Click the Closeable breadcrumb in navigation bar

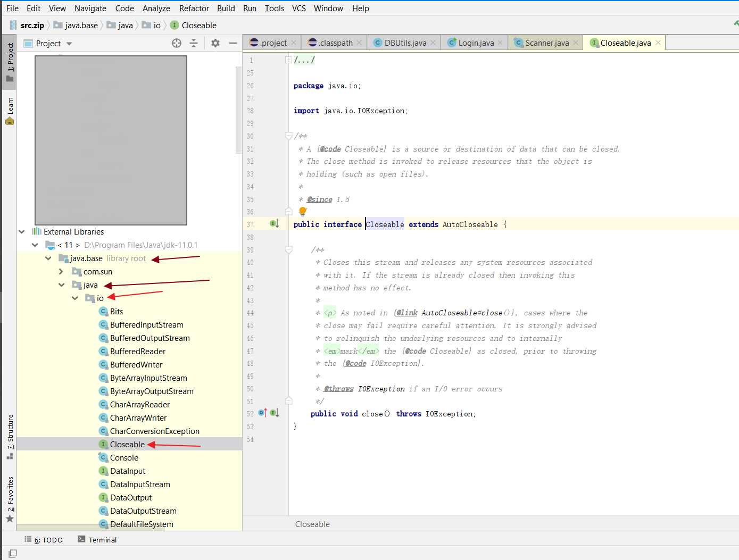point(193,25)
